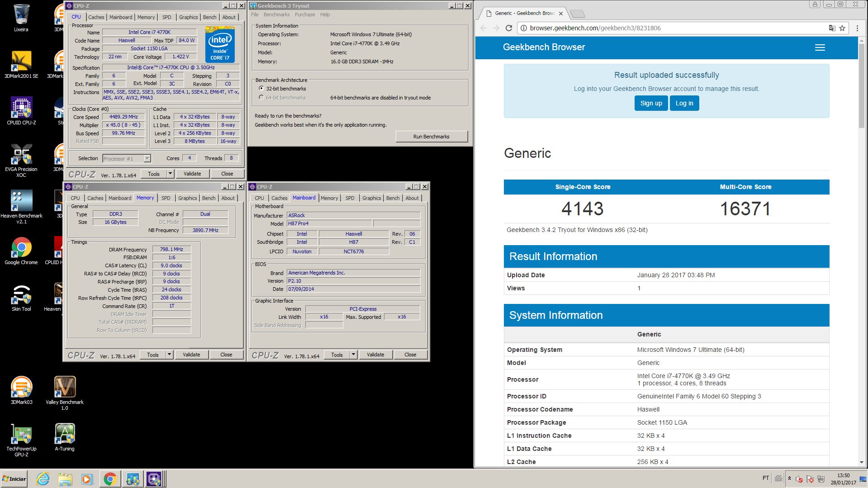Open the Lixeira recycle bin desktop icon
The width and height of the screenshot is (868, 488).
point(21,18)
